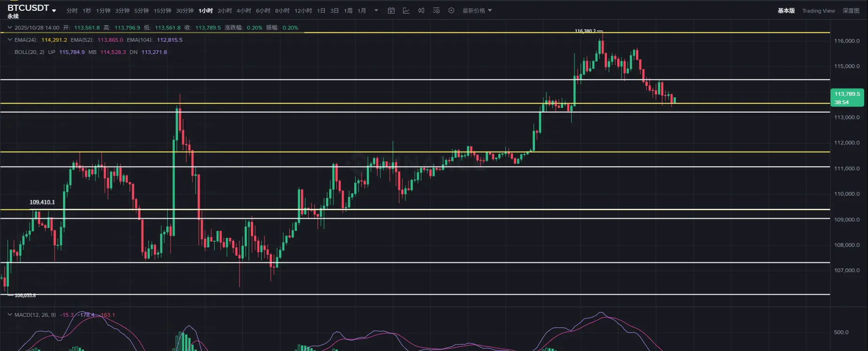Screen dimensions: 868x351
Task: Switch to the 基本版 chart view
Action: coord(786,10)
